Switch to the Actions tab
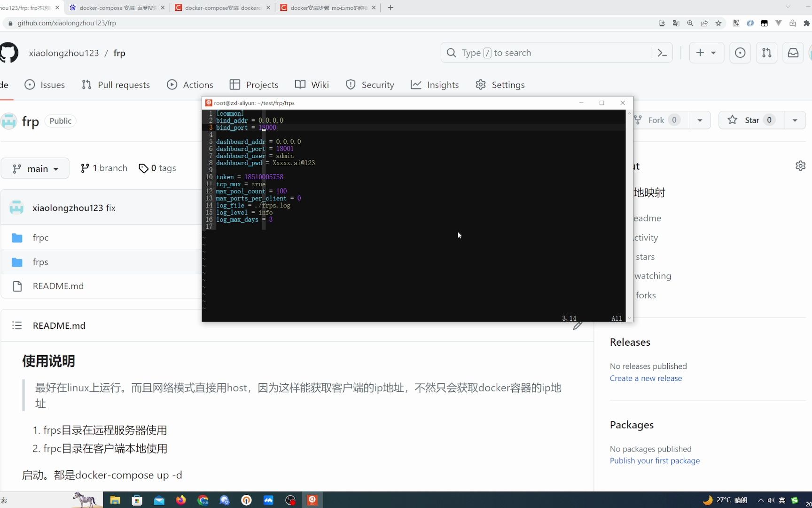The image size is (812, 508). pos(190,85)
